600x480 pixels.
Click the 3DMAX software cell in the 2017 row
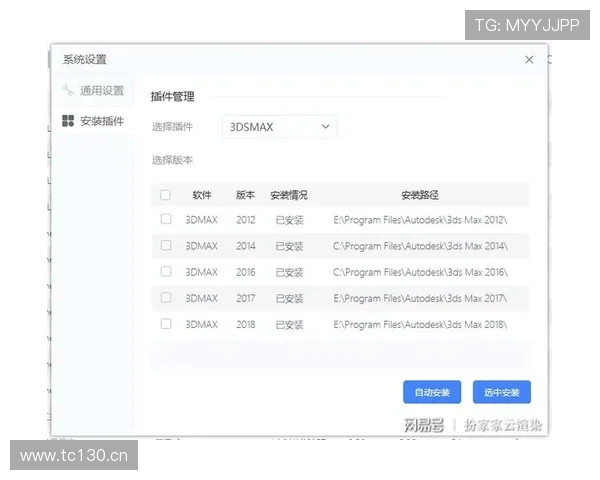point(202,299)
